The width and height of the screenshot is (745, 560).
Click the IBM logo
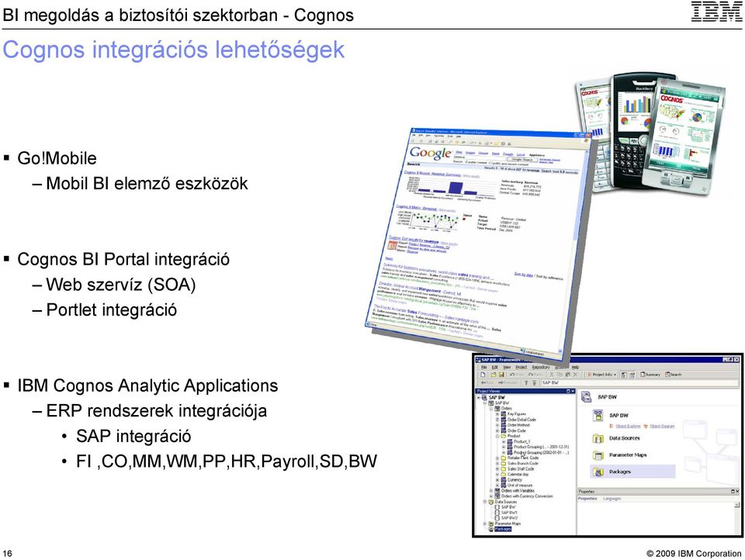[x=716, y=12]
